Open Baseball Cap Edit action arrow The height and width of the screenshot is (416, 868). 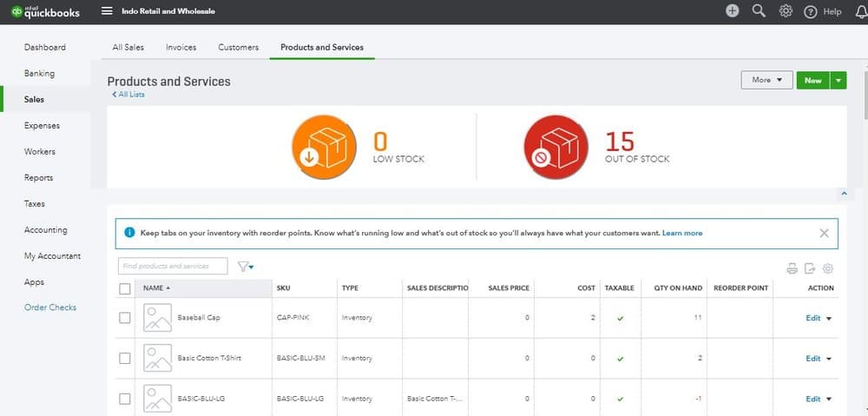click(x=829, y=319)
